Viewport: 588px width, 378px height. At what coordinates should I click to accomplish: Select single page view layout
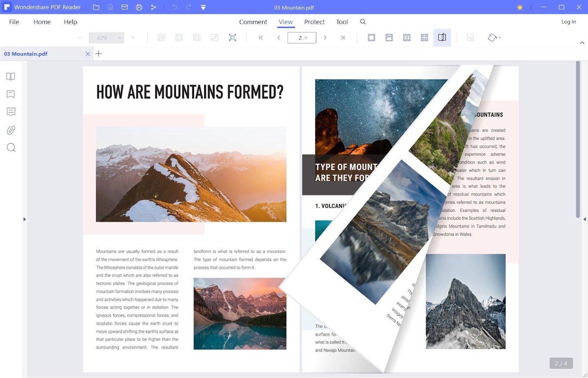[x=372, y=38]
